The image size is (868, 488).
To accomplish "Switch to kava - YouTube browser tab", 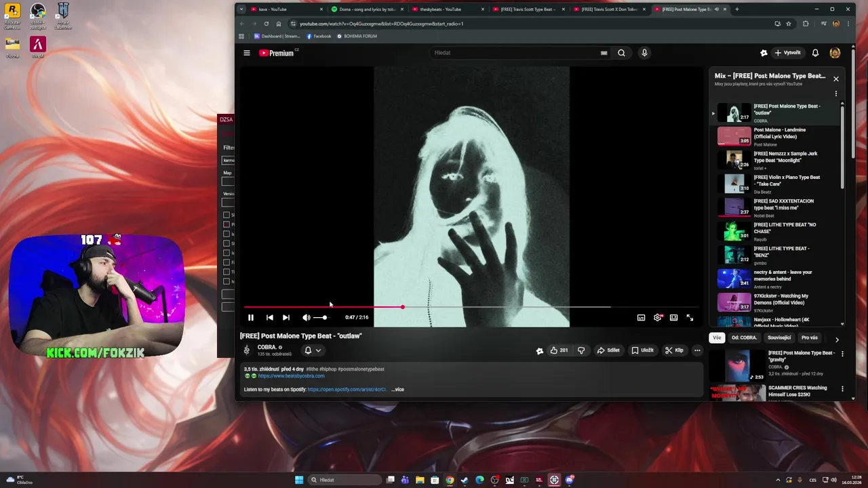I will tap(285, 9).
